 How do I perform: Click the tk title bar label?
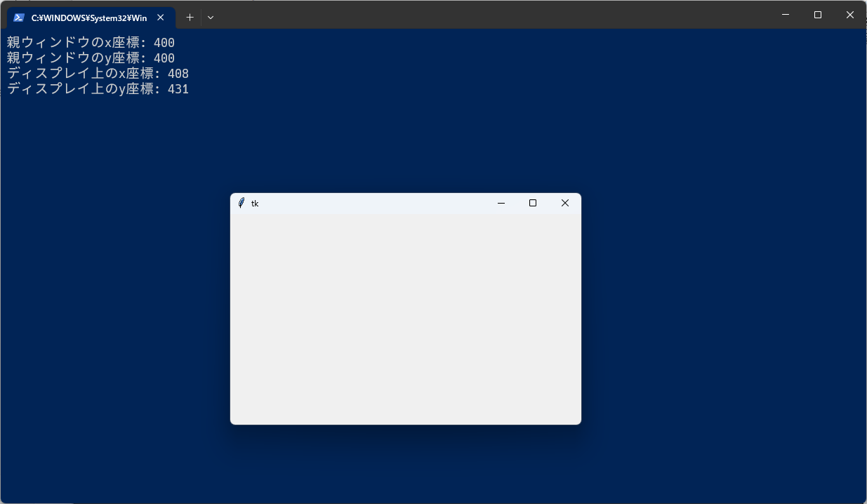[x=256, y=203]
